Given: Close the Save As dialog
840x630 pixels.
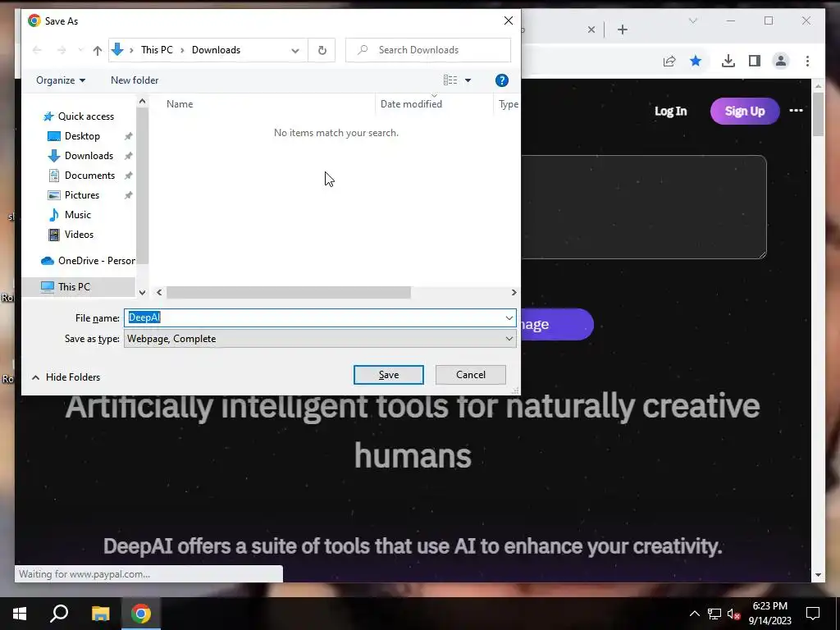Looking at the screenshot, I should tap(509, 21).
